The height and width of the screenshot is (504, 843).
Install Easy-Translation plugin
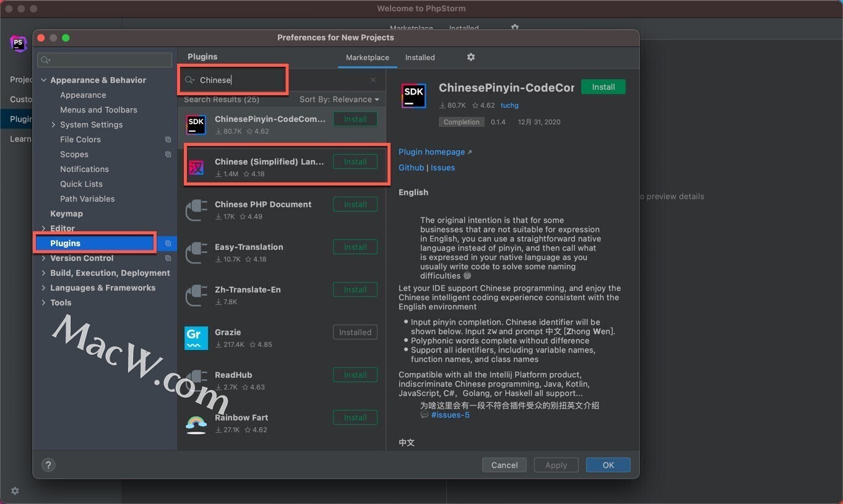[x=355, y=247]
